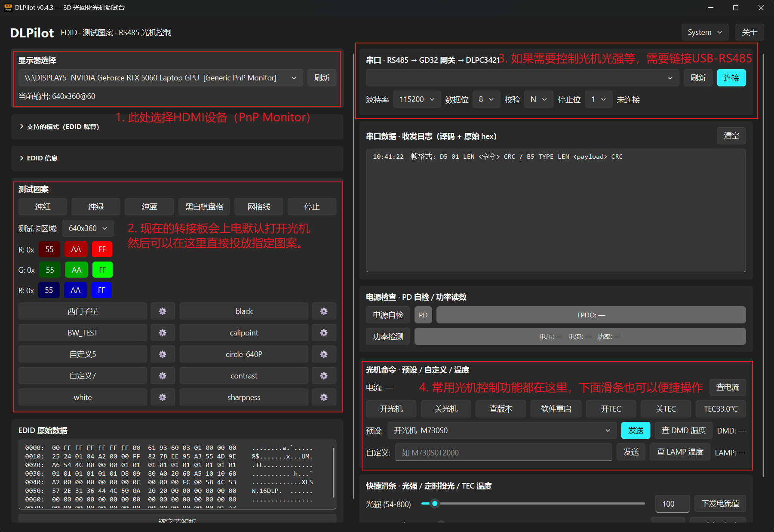This screenshot has height=532, width=774.
Task: Open settings gear for calipoint pattern
Action: coord(324,332)
